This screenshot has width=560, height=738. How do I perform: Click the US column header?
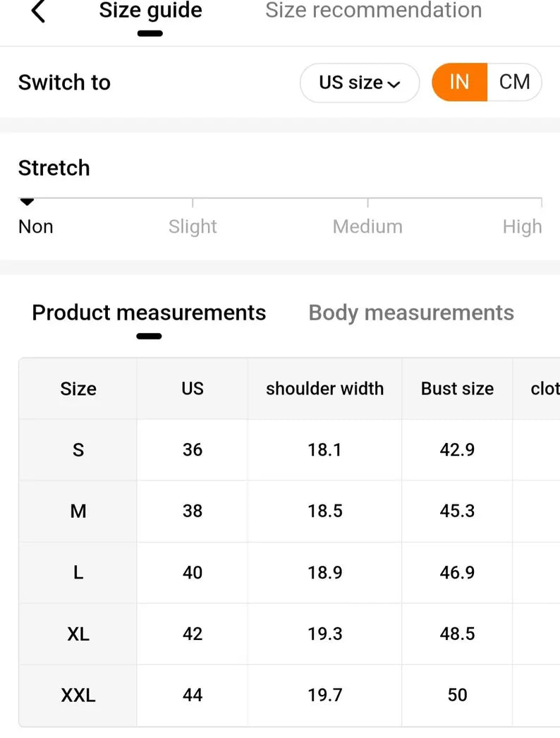click(x=192, y=389)
